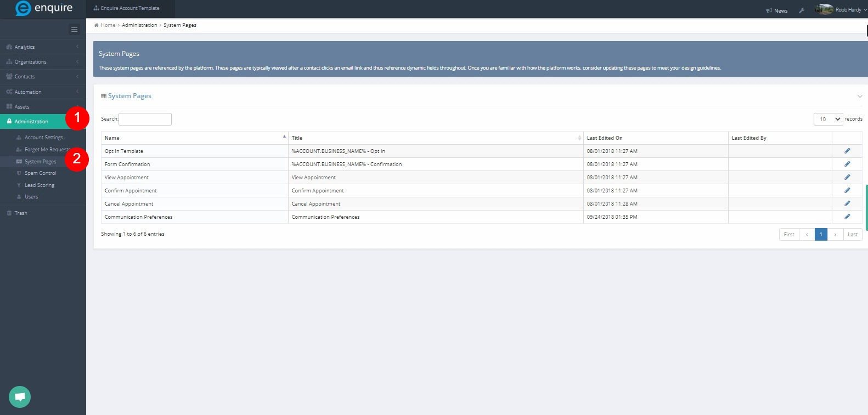Edit the Cancel Appointment row
The image size is (868, 415).
(x=847, y=203)
